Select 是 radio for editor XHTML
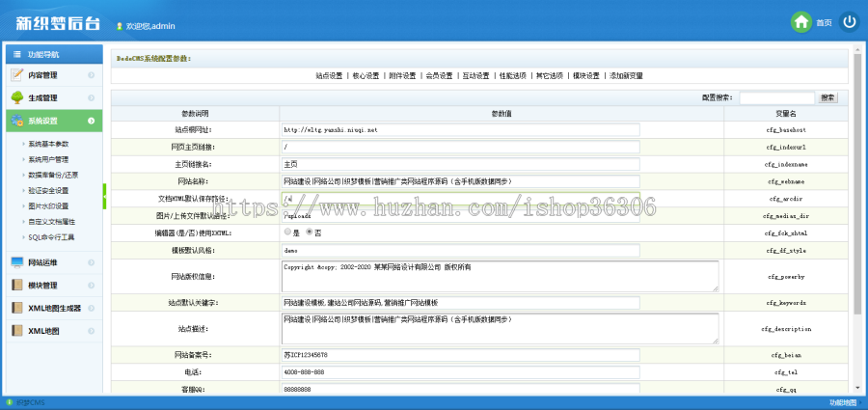Viewport: 868px width, 410px height. (x=287, y=232)
